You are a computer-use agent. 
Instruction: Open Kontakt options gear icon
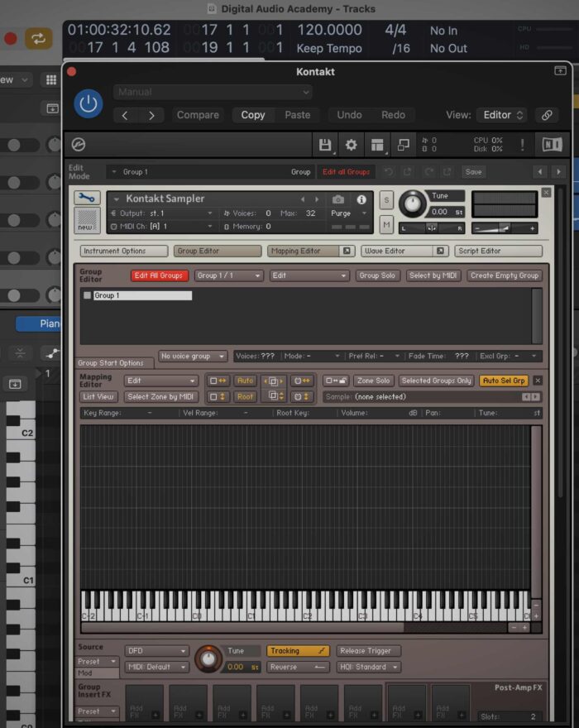click(351, 145)
